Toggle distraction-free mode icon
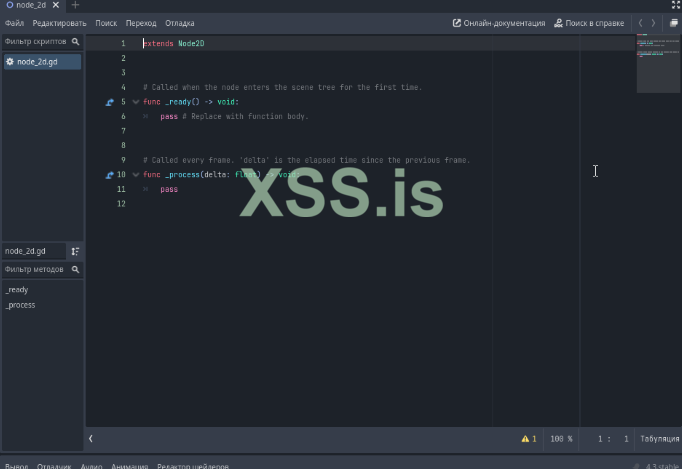The height and width of the screenshot is (469, 682). click(x=675, y=5)
